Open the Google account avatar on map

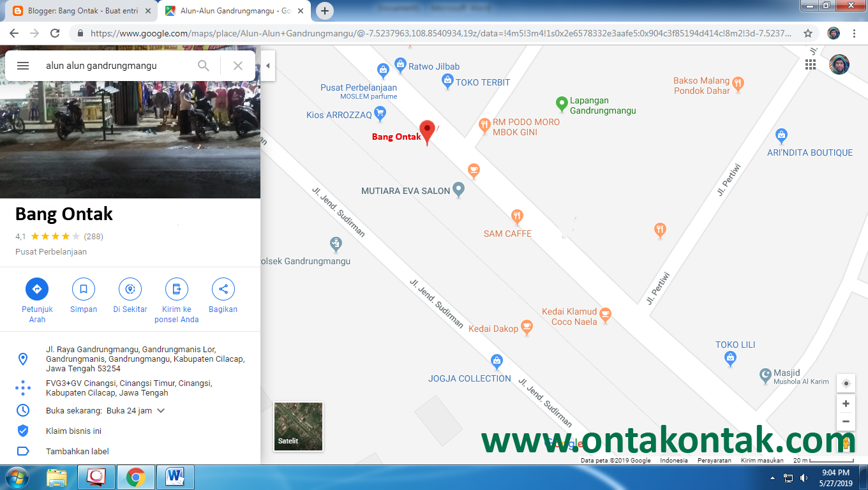839,64
